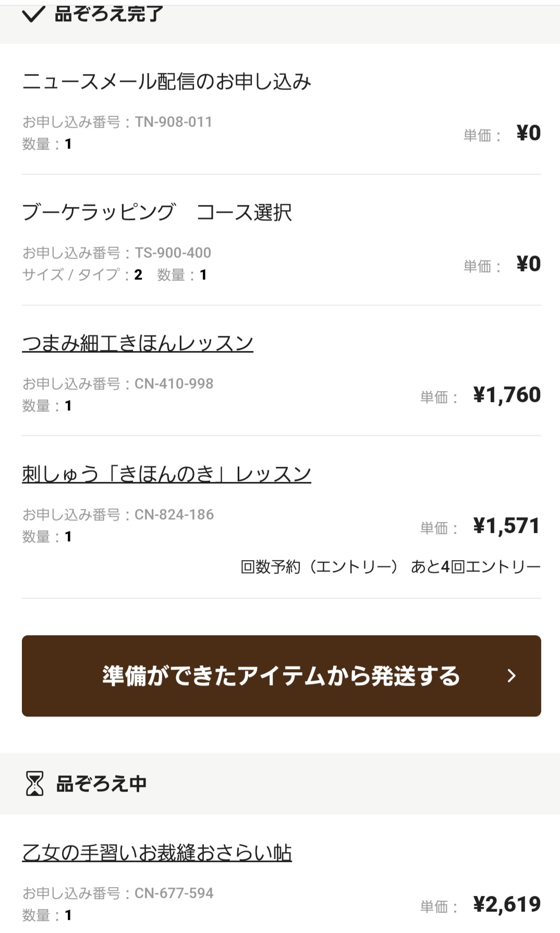Click the ¥2,619 unit price
The height and width of the screenshot is (933, 560).
[x=506, y=905]
